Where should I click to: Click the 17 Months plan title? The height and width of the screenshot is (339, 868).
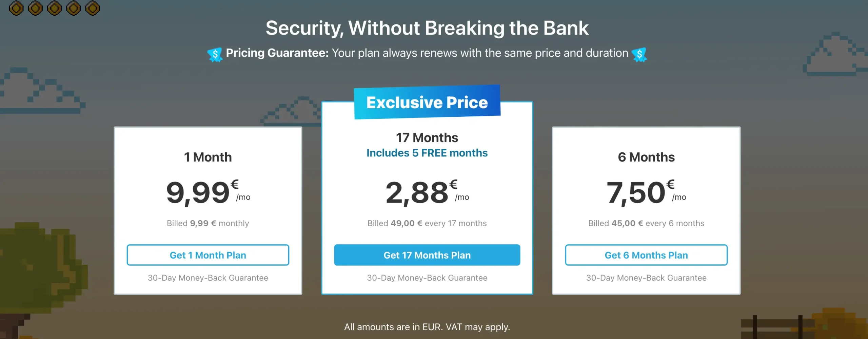point(427,138)
